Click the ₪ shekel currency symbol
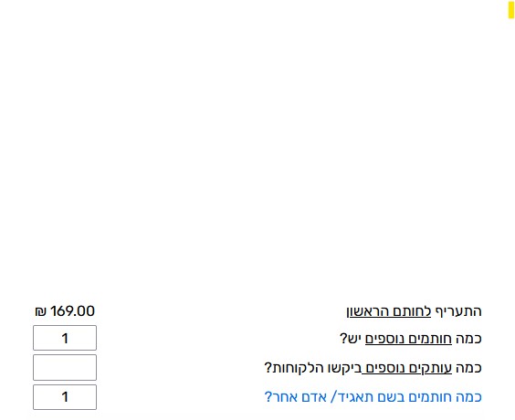 click(41, 311)
